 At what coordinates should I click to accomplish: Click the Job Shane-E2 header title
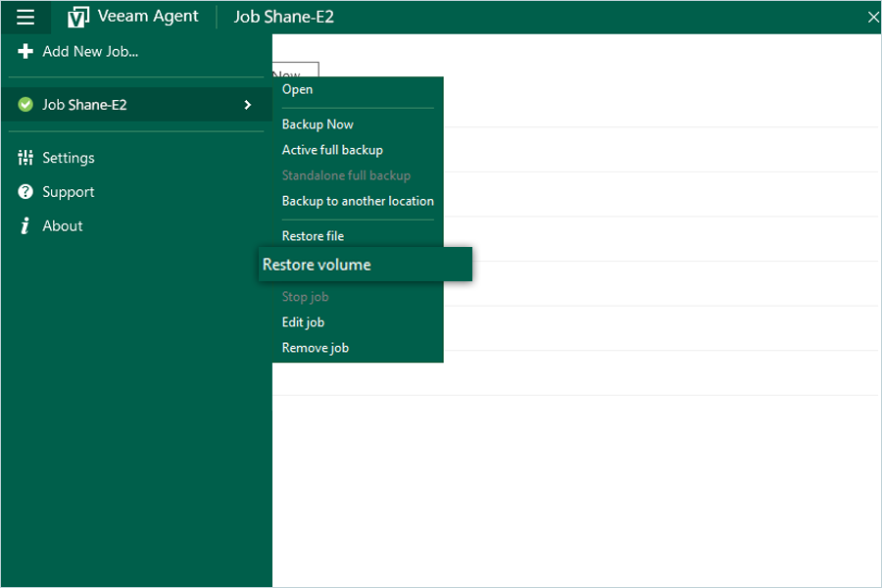tap(284, 17)
